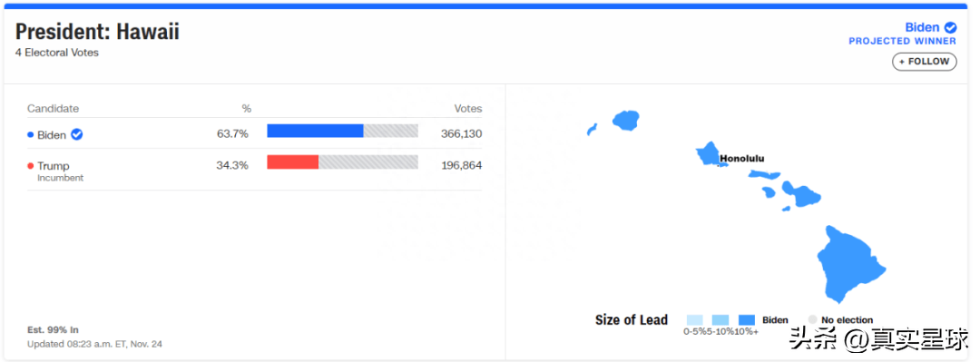The height and width of the screenshot is (362, 980).
Task: Click the lightest 0-5% lead swatch
Action: tap(694, 319)
